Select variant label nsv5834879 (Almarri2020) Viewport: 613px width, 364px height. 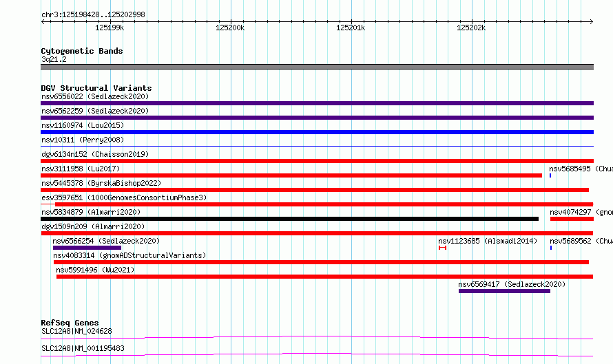pyautogui.click(x=91, y=212)
